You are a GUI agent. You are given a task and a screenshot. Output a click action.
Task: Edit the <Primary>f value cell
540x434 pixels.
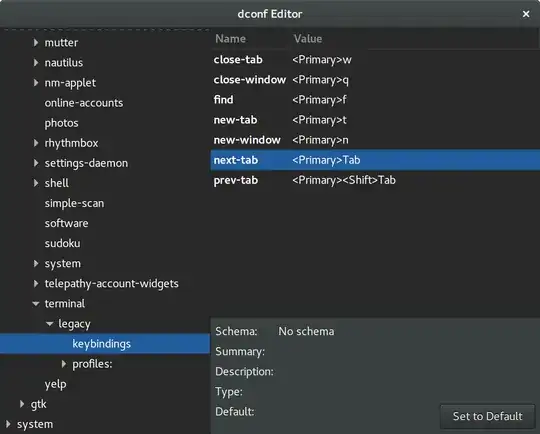(319, 100)
